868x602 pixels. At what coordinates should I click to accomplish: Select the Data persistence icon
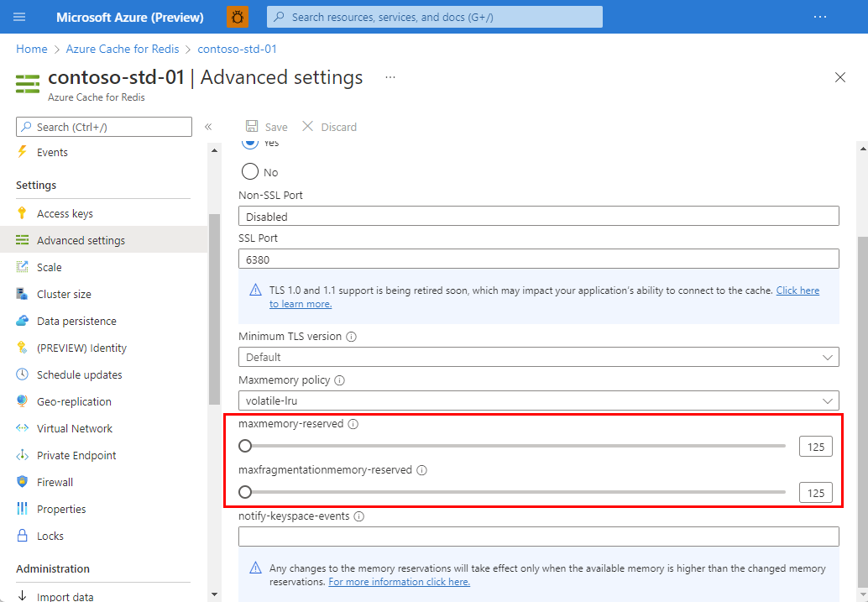click(x=24, y=321)
